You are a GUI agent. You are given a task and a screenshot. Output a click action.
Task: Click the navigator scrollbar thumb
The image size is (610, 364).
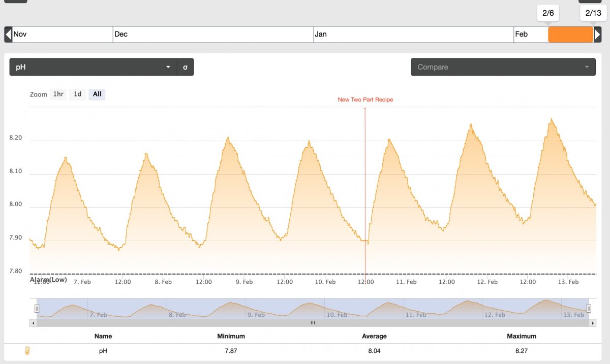point(313,322)
